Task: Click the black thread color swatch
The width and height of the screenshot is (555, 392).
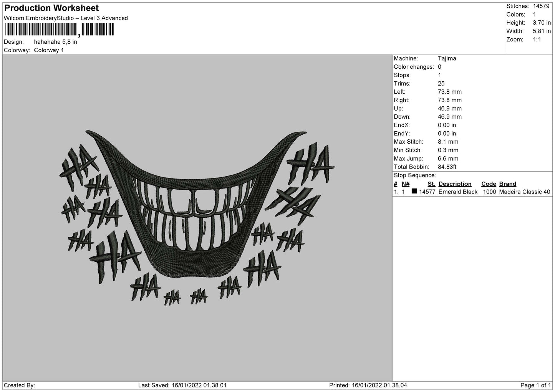Action: pyautogui.click(x=414, y=191)
